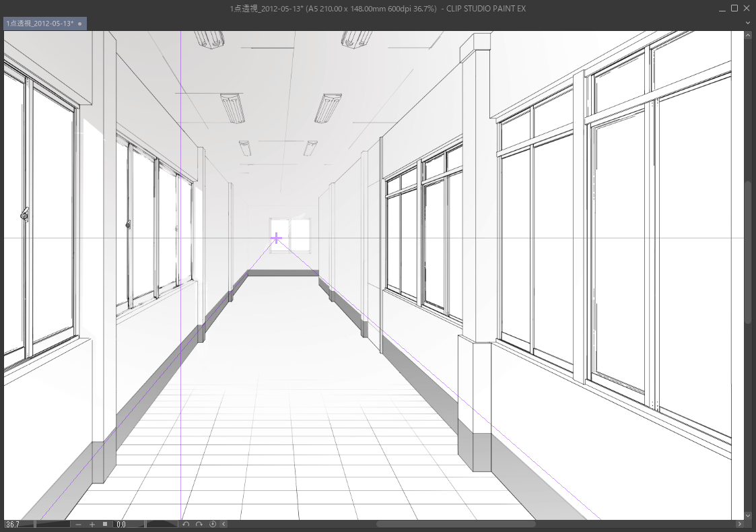The image size is (756, 532).
Task: Rotate canvas left using the counterclockwise arrow
Action: [x=186, y=524]
